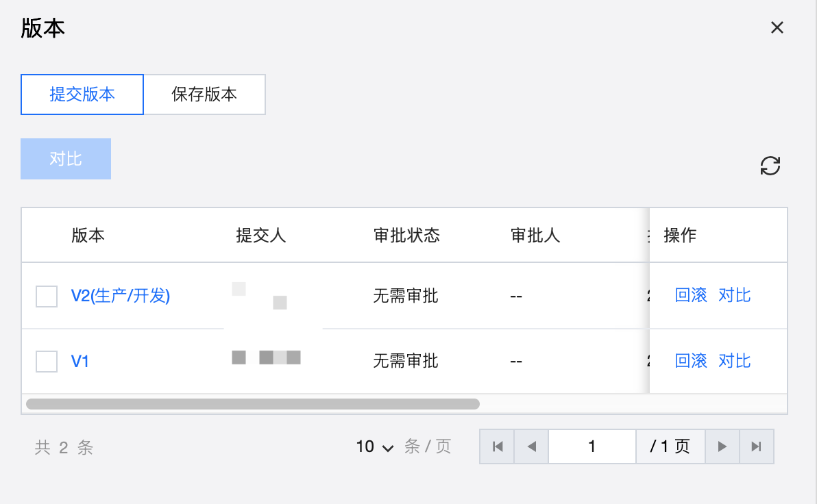Screen dimensions: 817x504
Task: Click 对比 in the V2 row
Action: [734, 296]
